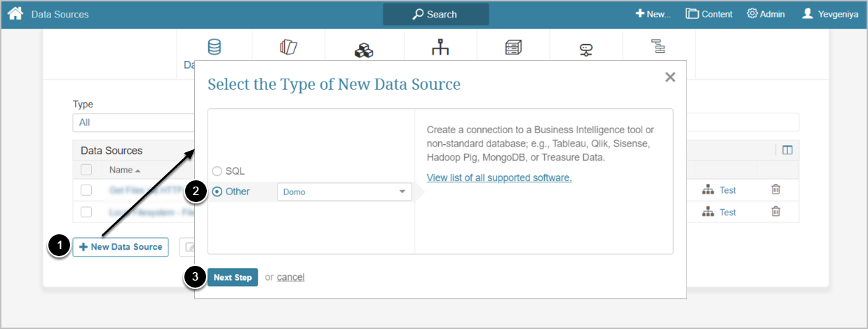
Task: Select the Other radio button
Action: click(x=217, y=192)
